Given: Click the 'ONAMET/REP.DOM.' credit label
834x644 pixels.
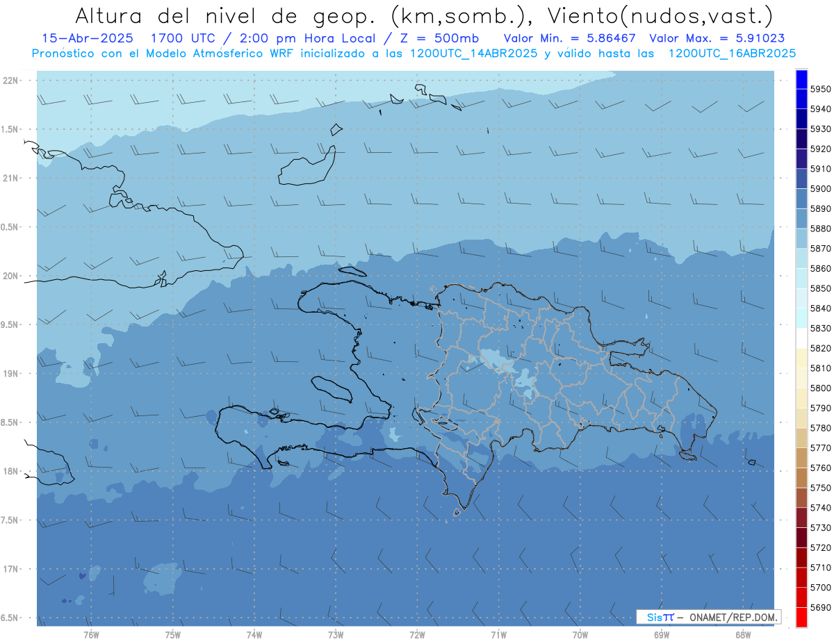Looking at the screenshot, I should tap(733, 617).
